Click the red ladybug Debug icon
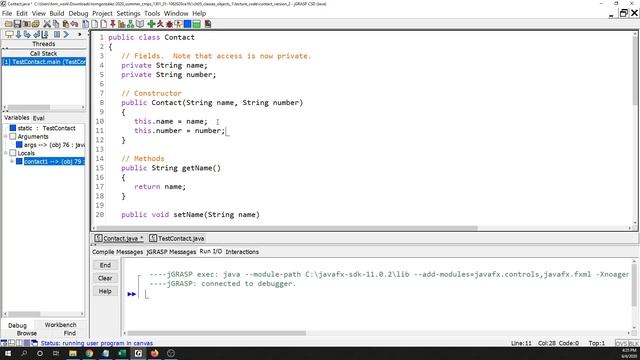 pyautogui.click(x=169, y=24)
